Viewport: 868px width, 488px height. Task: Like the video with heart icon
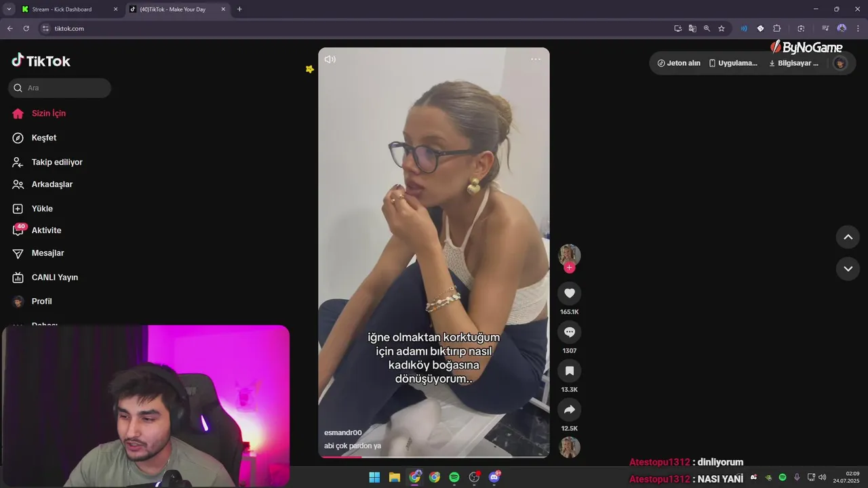click(570, 293)
